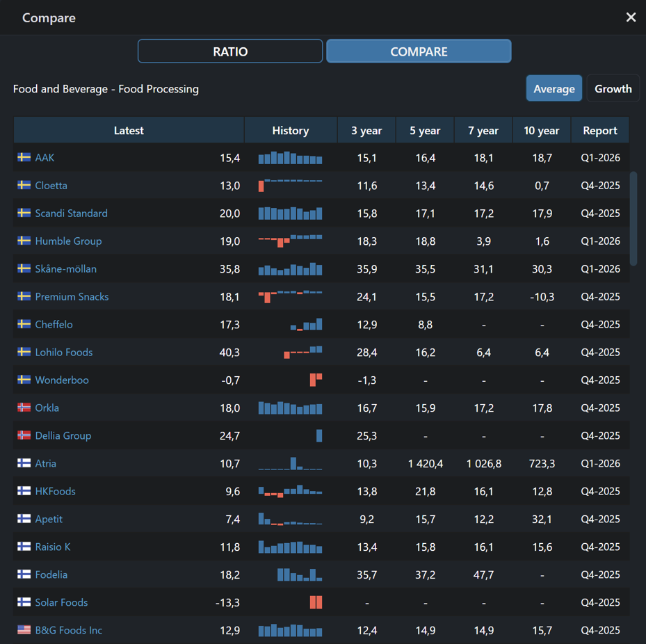Open the Fodelia company link

coord(51,574)
